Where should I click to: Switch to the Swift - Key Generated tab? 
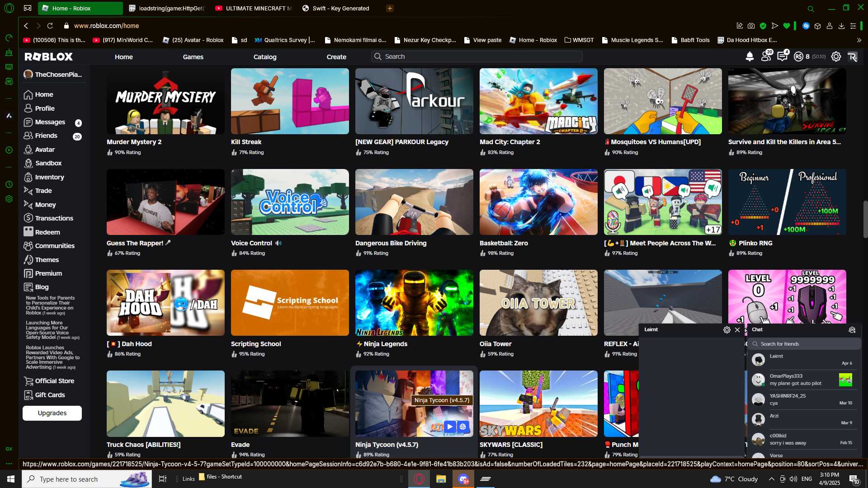pos(340,8)
